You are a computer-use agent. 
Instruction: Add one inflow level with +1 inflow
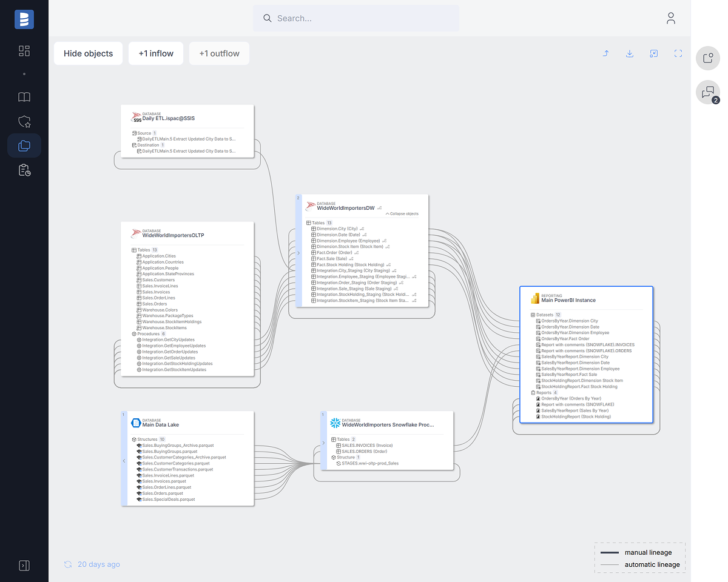click(x=156, y=53)
